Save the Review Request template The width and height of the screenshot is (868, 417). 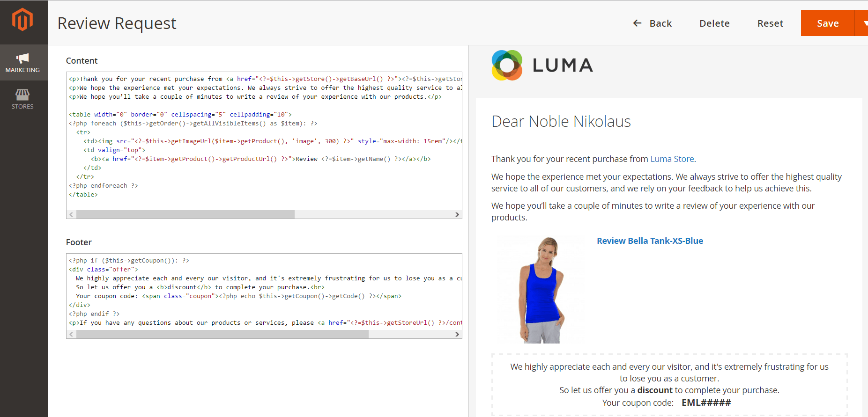pyautogui.click(x=828, y=23)
